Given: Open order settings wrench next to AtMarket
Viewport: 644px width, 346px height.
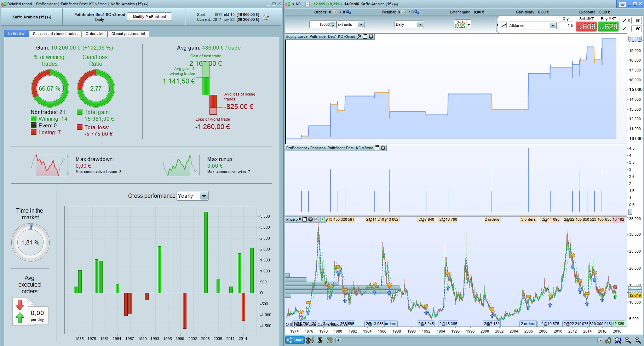Looking at the screenshot, I should 503,25.
